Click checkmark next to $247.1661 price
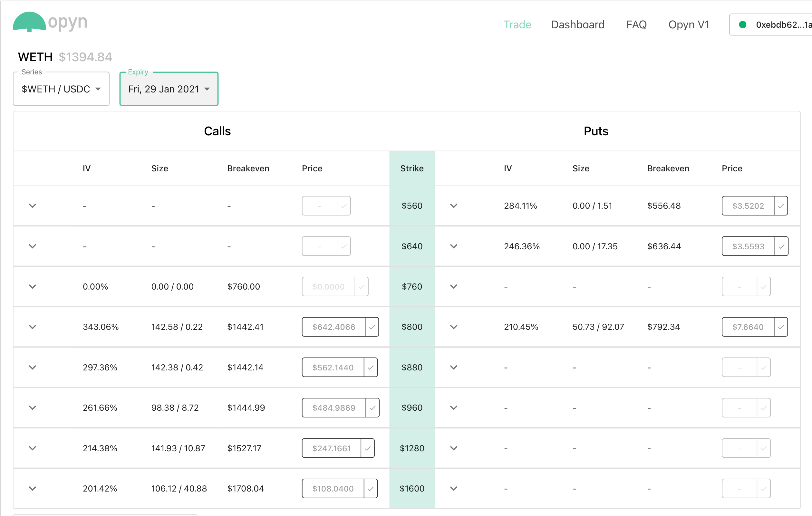 (x=368, y=448)
